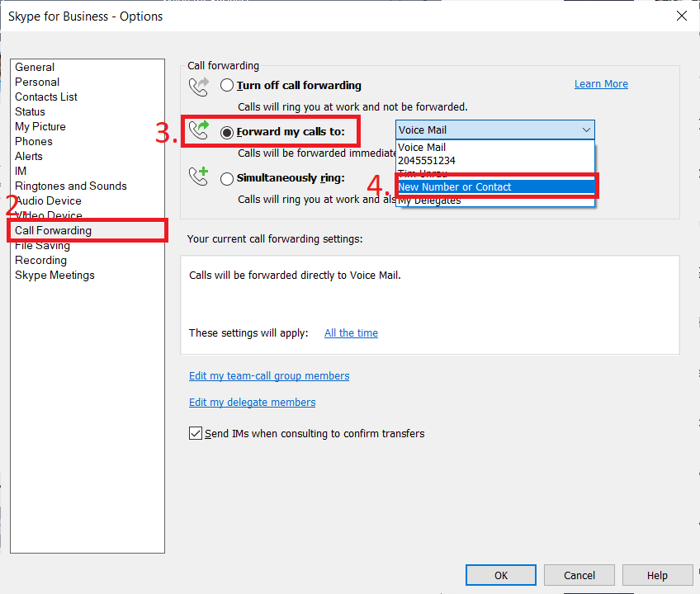The height and width of the screenshot is (594, 700).
Task: Click the turn off call forwarding phone icon
Action: pyautogui.click(x=198, y=86)
